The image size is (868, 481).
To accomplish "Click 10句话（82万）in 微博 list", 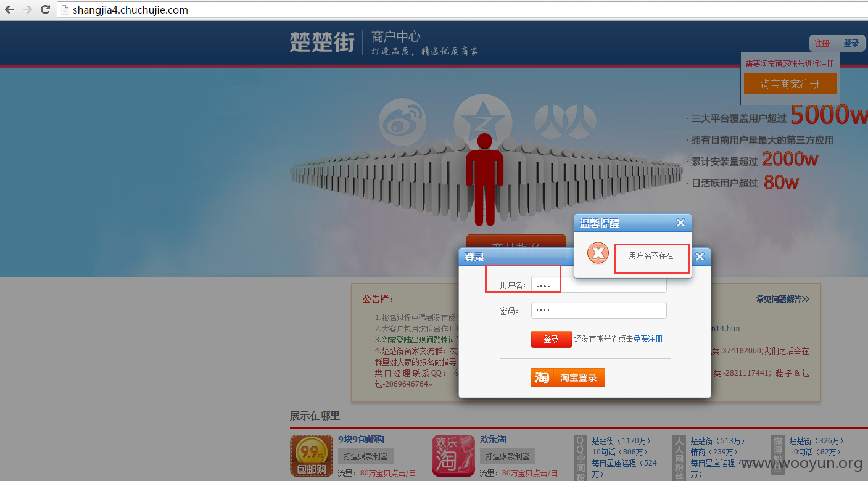I will pyautogui.click(x=815, y=452).
